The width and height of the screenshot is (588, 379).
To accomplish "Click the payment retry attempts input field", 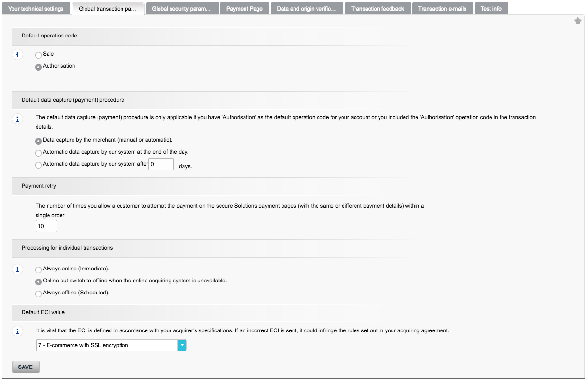I will pyautogui.click(x=46, y=225).
